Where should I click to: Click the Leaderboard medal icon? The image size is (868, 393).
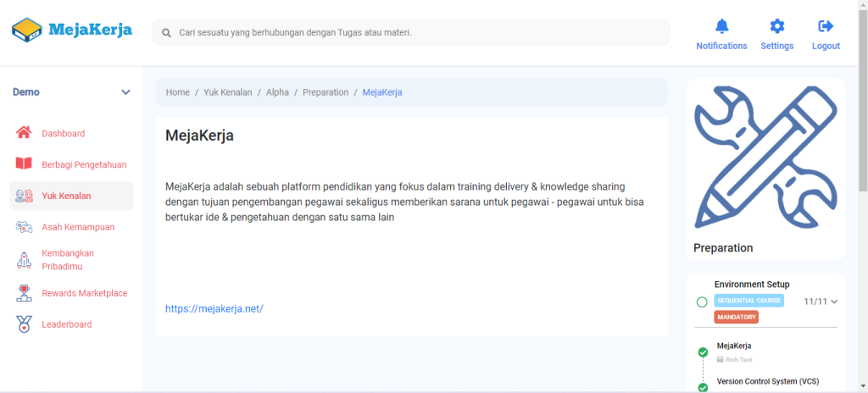[24, 324]
